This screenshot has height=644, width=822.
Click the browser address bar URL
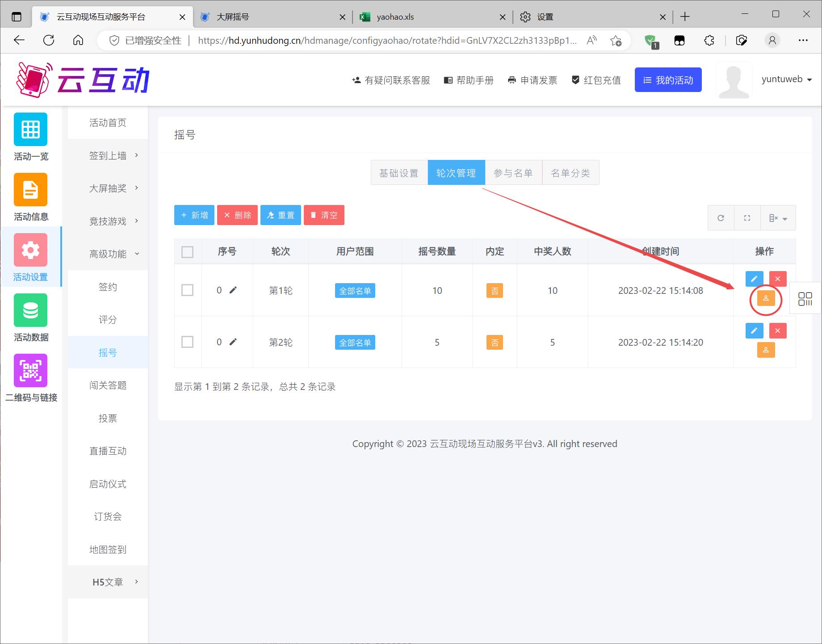(387, 41)
